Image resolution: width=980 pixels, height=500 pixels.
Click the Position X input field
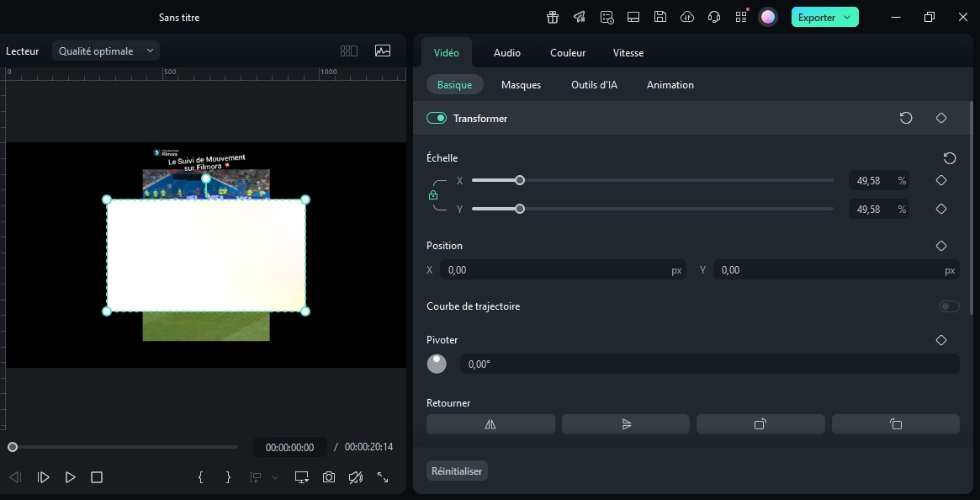pyautogui.click(x=563, y=269)
